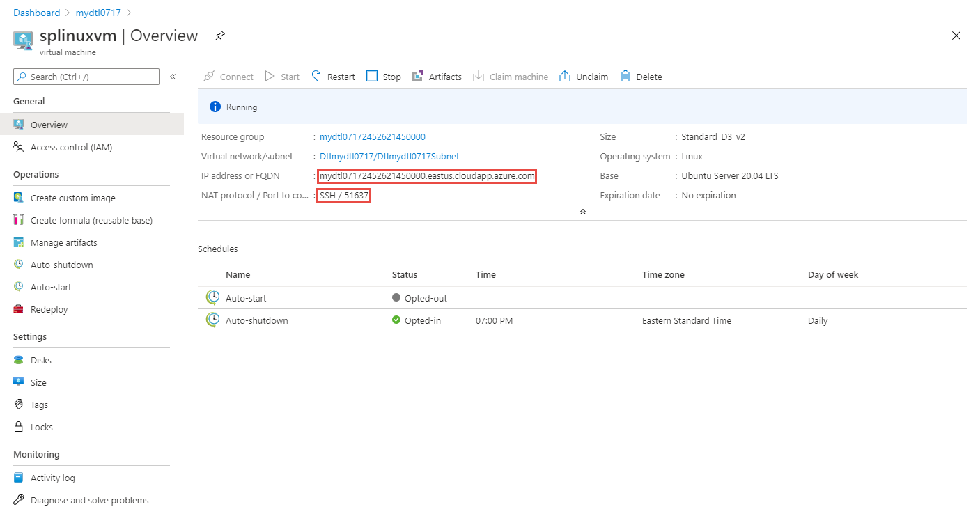
Task: Click the No expiration value
Action: click(708, 196)
